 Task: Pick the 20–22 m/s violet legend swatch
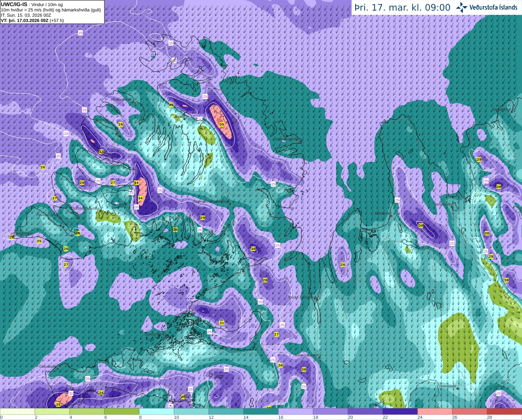(x=365, y=411)
